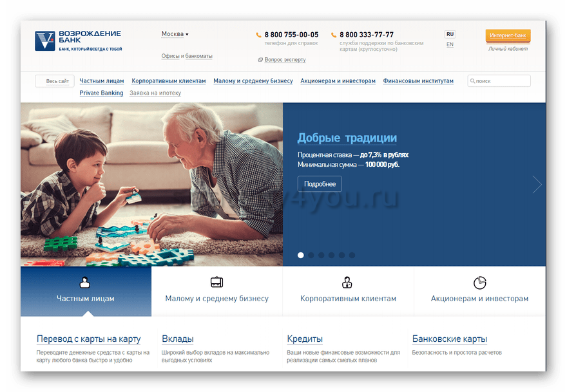Image resolution: width=567 pixels, height=392 pixels.
Task: Click the Возрождение Банк logo
Action: [77, 41]
